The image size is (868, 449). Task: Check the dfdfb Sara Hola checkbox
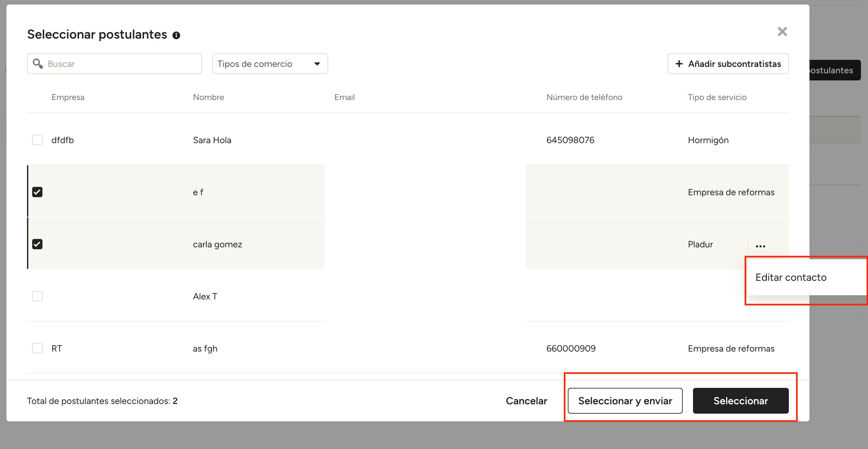37,140
